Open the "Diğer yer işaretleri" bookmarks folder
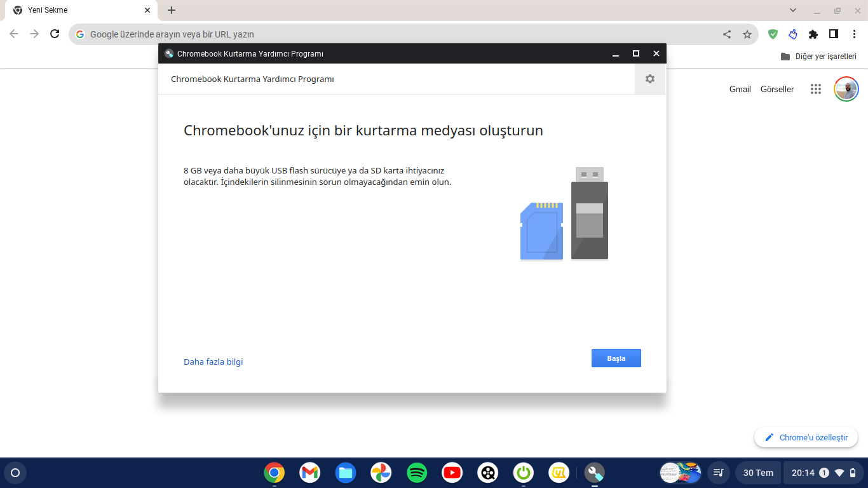This screenshot has width=868, height=488. (818, 57)
